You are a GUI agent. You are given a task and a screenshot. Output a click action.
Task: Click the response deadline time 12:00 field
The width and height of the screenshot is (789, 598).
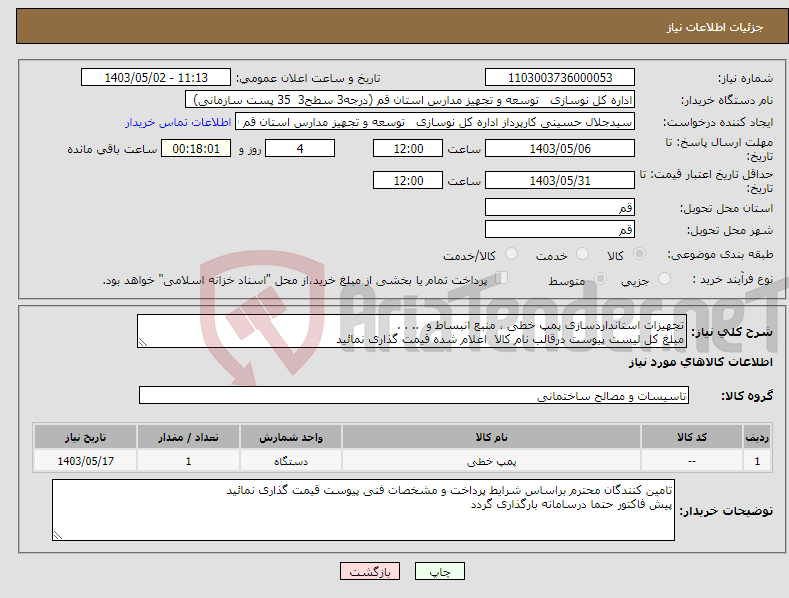point(408,148)
